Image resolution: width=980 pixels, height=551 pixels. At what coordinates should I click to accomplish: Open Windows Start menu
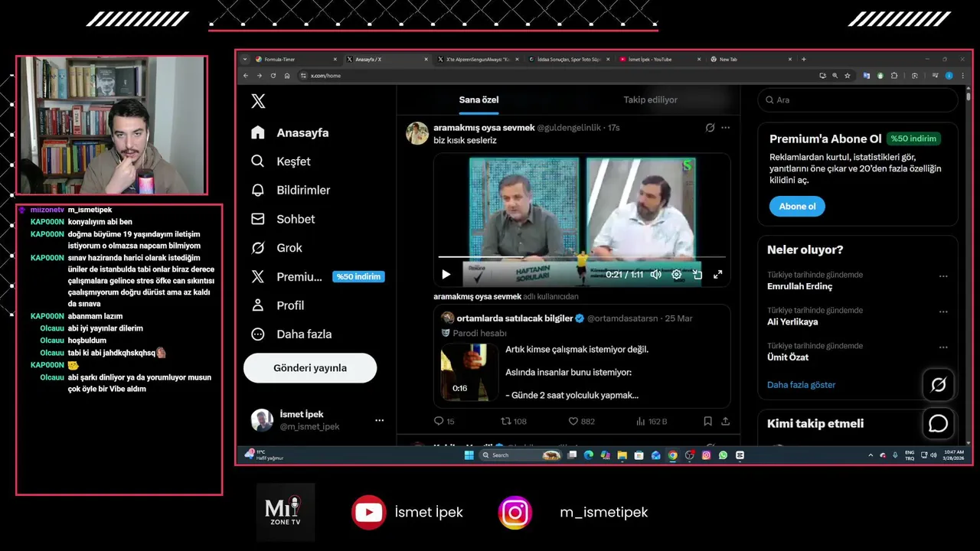(x=469, y=455)
